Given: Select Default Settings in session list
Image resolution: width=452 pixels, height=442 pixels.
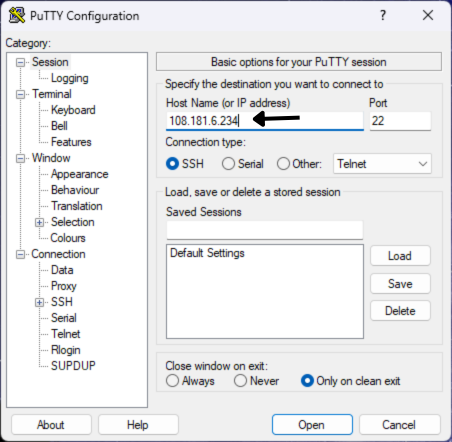Looking at the screenshot, I should click(207, 253).
